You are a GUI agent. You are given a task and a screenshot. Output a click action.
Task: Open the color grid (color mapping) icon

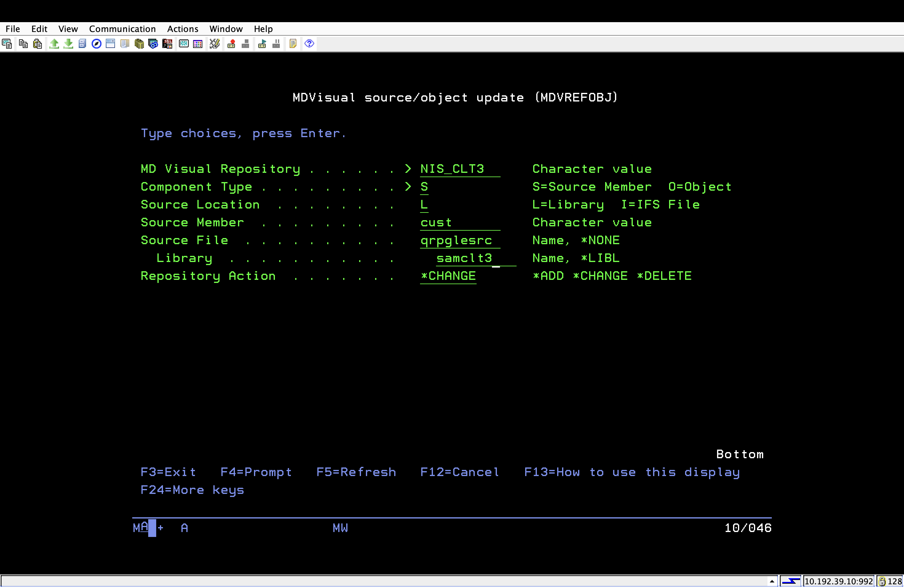pos(197,44)
